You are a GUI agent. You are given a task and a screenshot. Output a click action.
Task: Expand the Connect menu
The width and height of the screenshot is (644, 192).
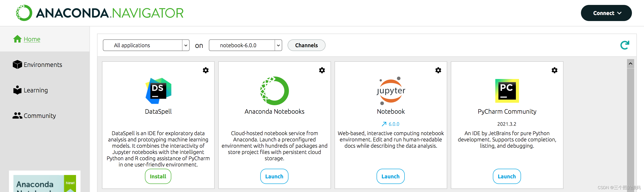coord(606,13)
